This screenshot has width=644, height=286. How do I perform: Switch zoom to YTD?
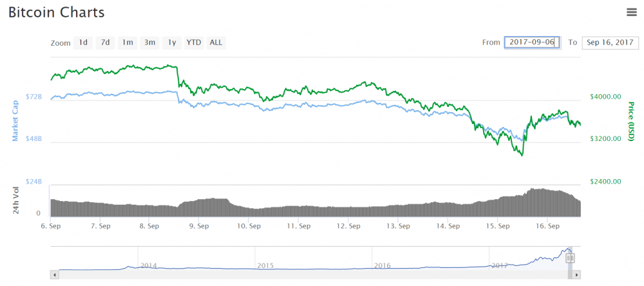pos(194,43)
